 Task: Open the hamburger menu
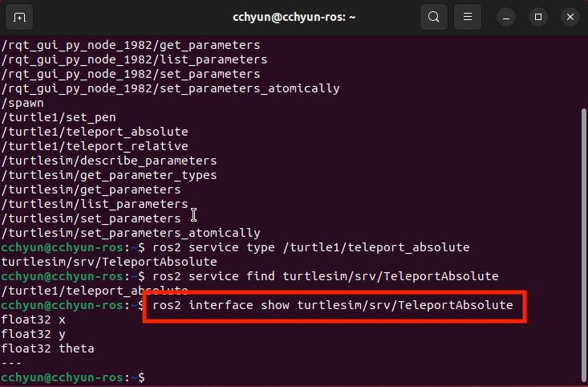click(467, 17)
